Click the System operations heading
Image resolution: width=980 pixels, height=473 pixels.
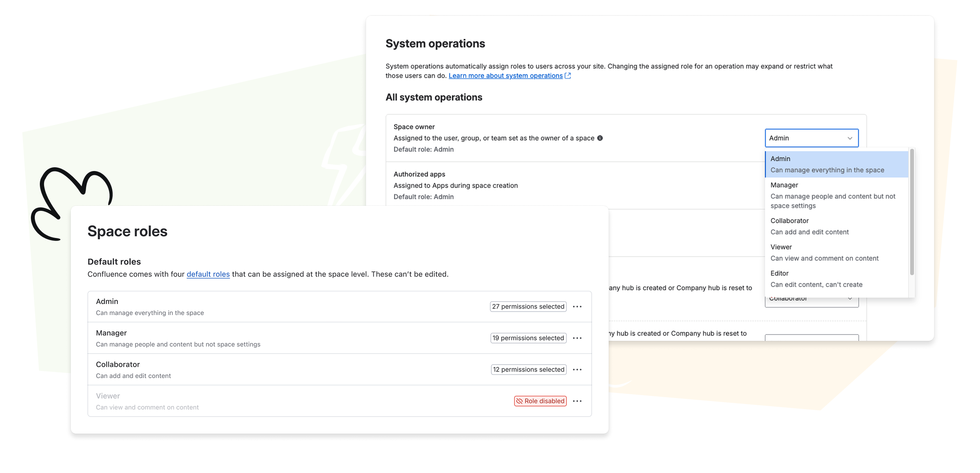pyautogui.click(x=435, y=44)
